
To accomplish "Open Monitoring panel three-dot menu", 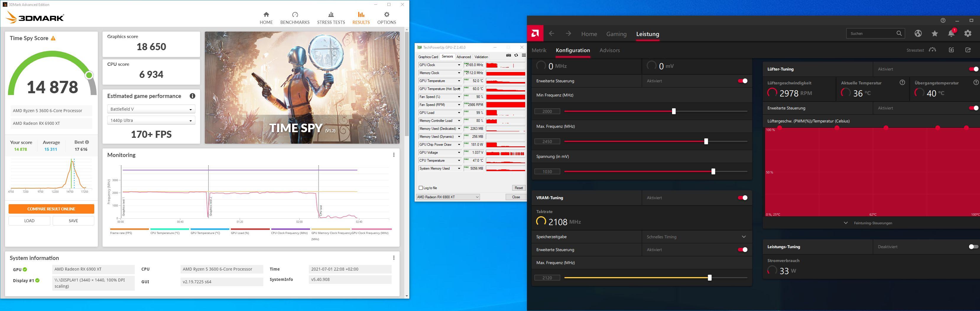I will click(394, 155).
